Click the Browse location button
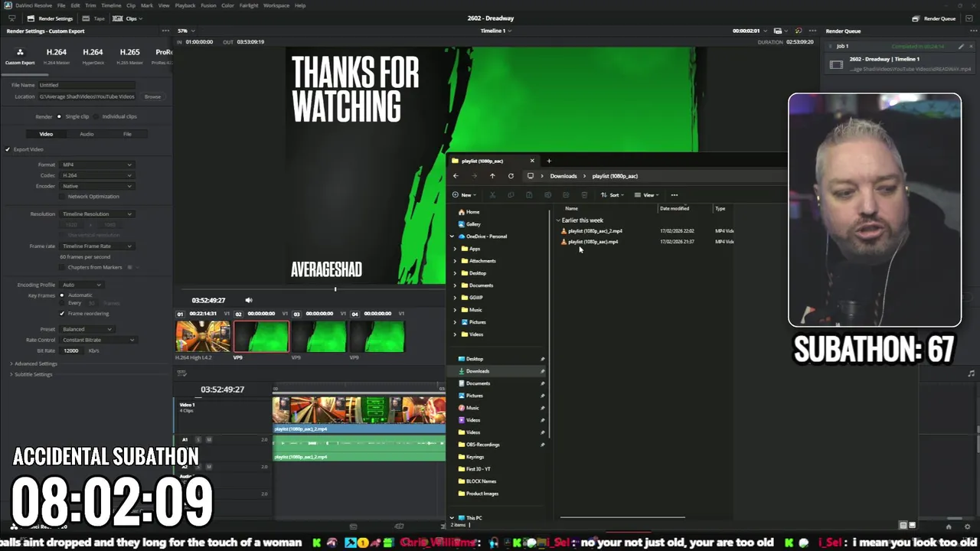980x551 pixels. click(152, 96)
